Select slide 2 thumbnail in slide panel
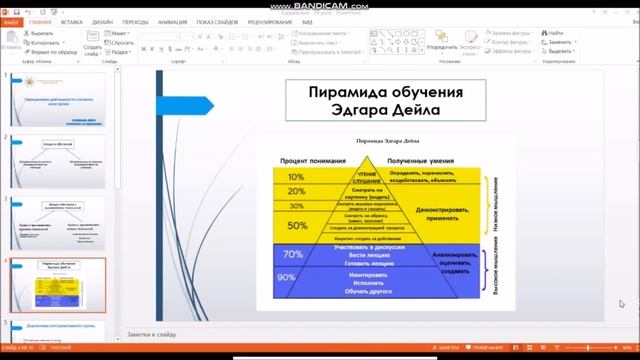 point(58,161)
